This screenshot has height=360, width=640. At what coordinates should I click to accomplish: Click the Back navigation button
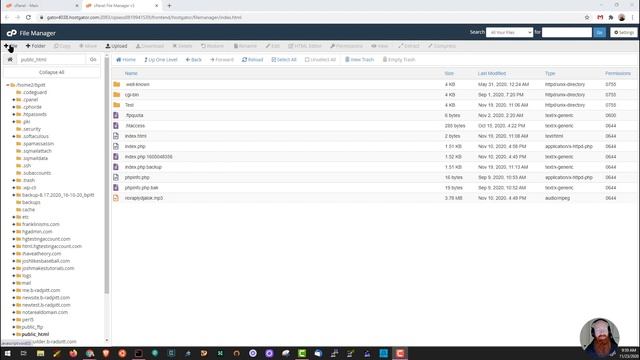(x=194, y=60)
